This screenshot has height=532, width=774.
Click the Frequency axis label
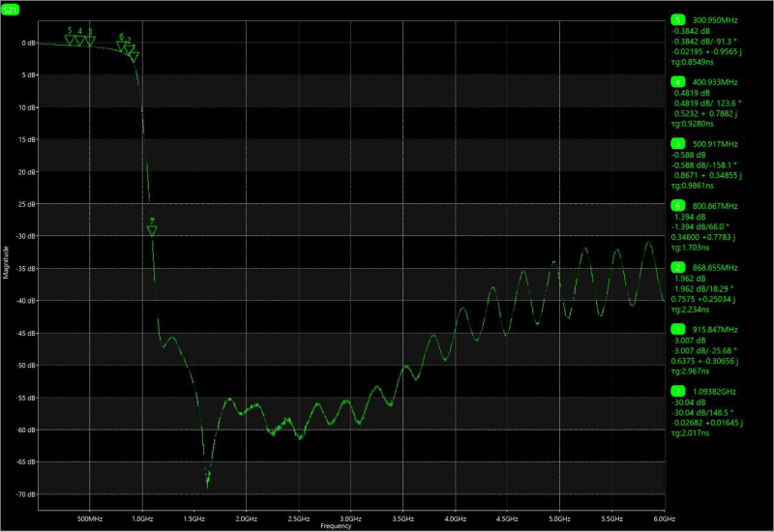click(x=336, y=526)
